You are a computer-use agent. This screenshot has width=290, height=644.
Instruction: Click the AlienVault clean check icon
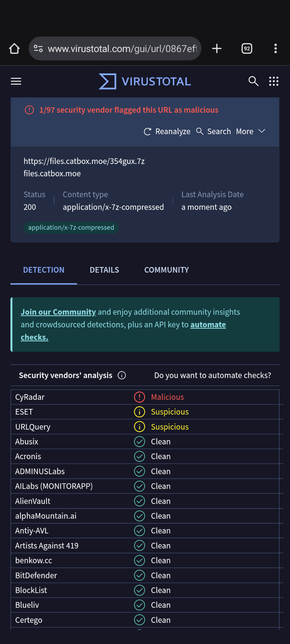(x=139, y=501)
